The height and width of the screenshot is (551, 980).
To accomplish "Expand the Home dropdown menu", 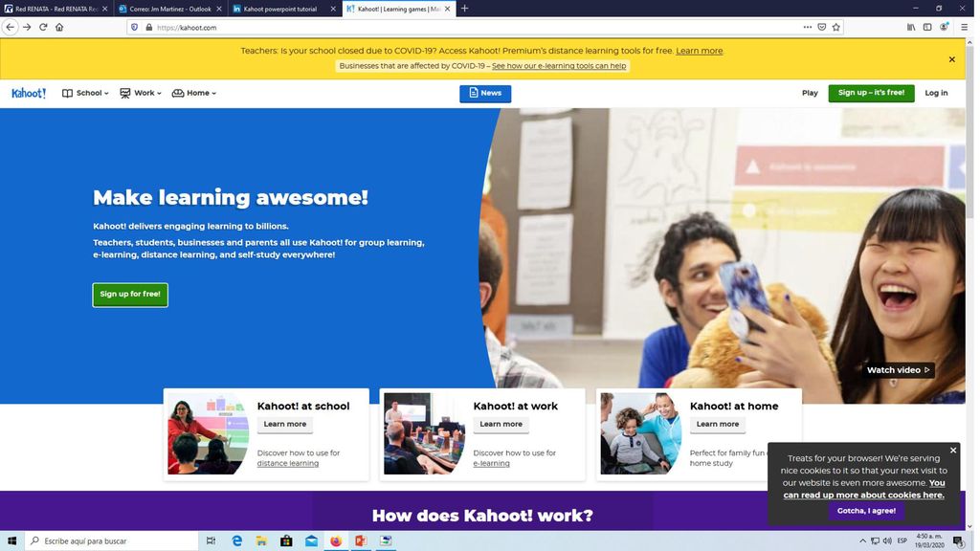I will point(193,93).
